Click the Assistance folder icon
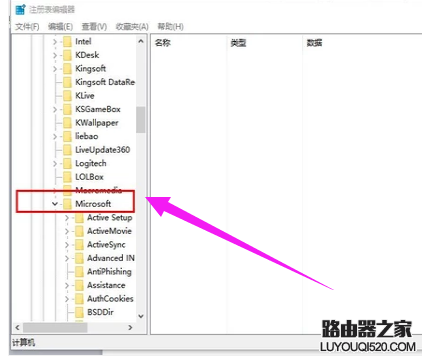 tap(79, 286)
